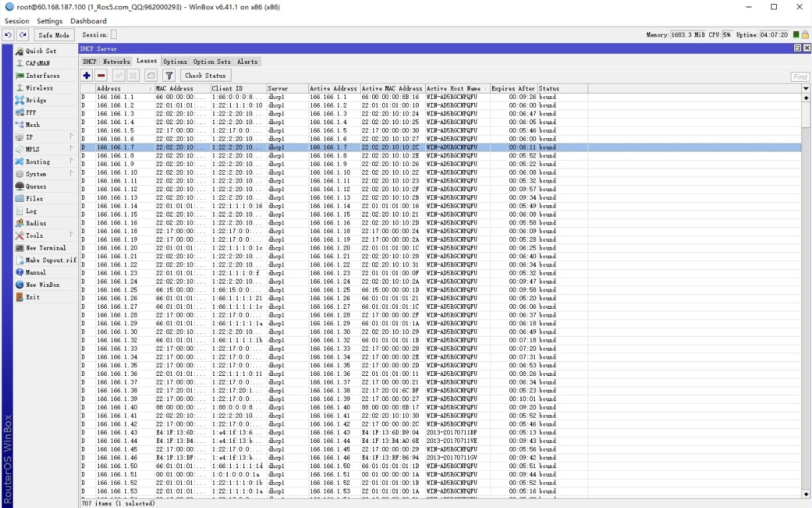Click Make Supout.rif in the sidebar
This screenshot has width=812, height=508.
pyautogui.click(x=50, y=260)
